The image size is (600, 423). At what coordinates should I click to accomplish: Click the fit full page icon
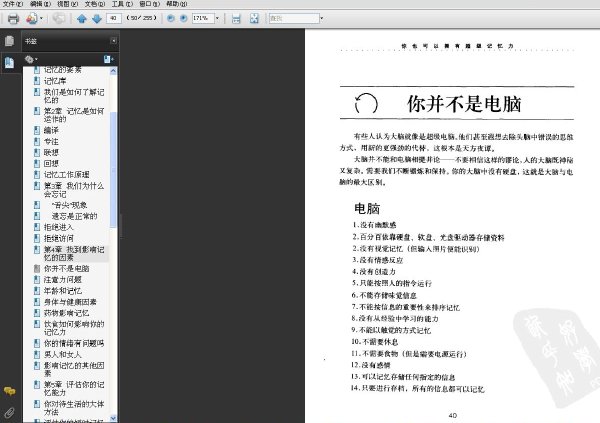coord(254,18)
